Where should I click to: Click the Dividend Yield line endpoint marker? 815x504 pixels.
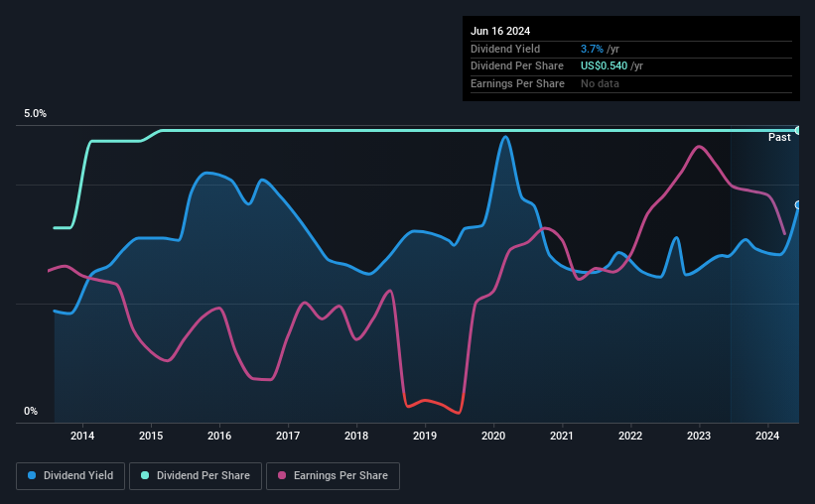point(798,204)
